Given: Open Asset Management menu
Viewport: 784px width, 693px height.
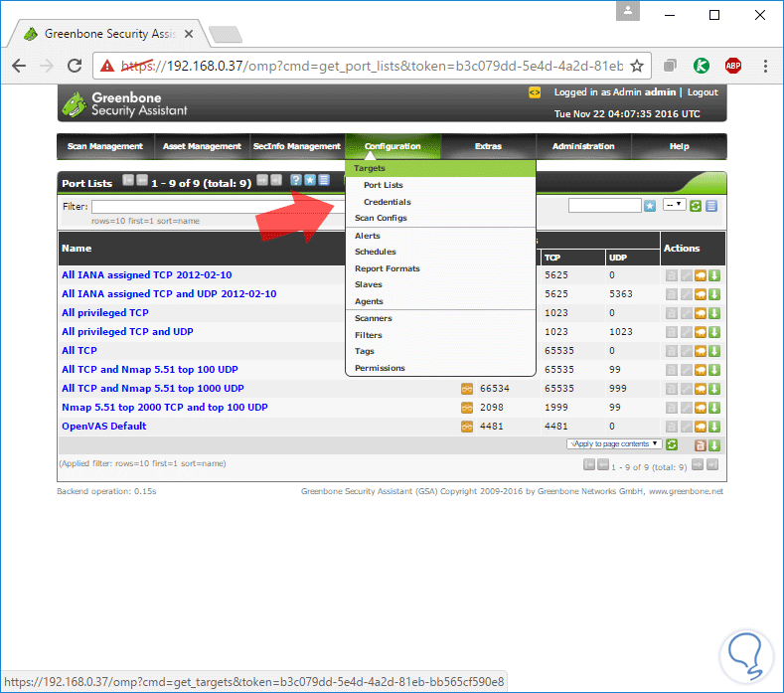Looking at the screenshot, I should (x=202, y=146).
